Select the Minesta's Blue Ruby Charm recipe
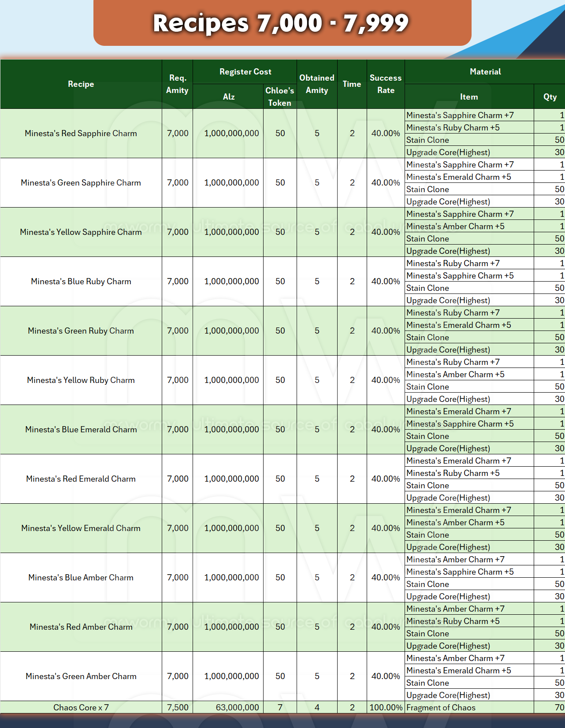The height and width of the screenshot is (728, 565). [81, 282]
